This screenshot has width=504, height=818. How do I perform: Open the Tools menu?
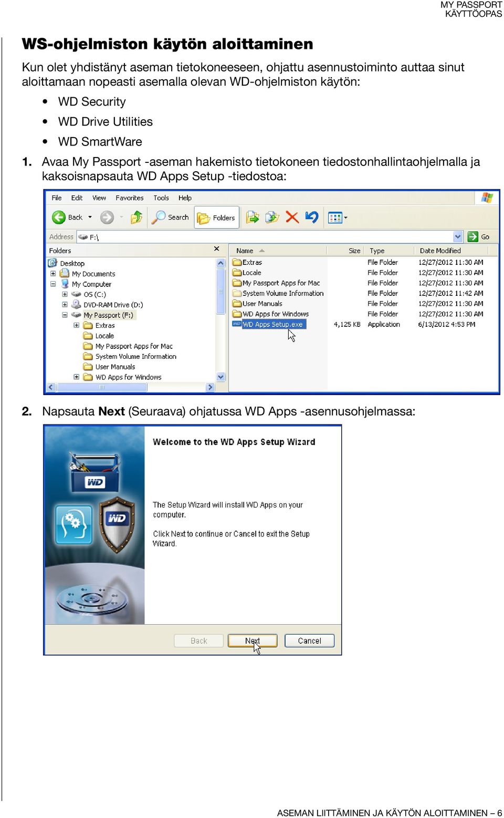click(x=161, y=198)
